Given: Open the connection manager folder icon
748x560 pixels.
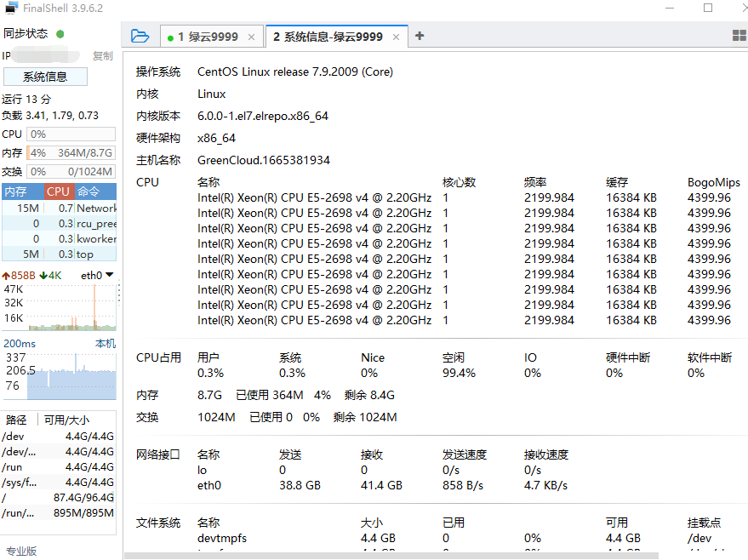Looking at the screenshot, I should (139, 36).
